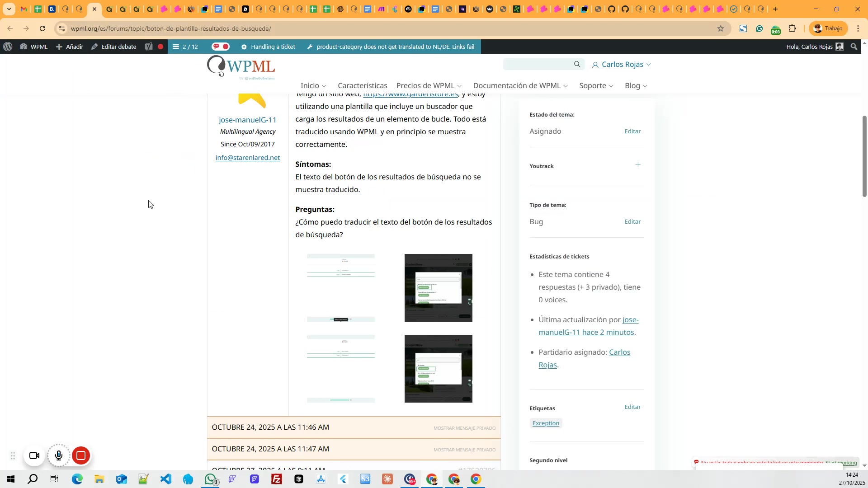Open the Características menu item
This screenshot has height=488, width=868.
coord(362,85)
